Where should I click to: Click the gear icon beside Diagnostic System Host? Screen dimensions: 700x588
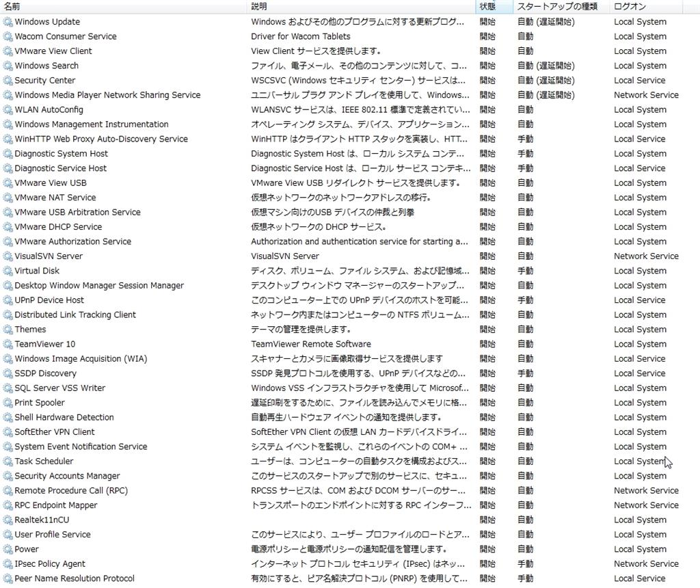(8, 154)
